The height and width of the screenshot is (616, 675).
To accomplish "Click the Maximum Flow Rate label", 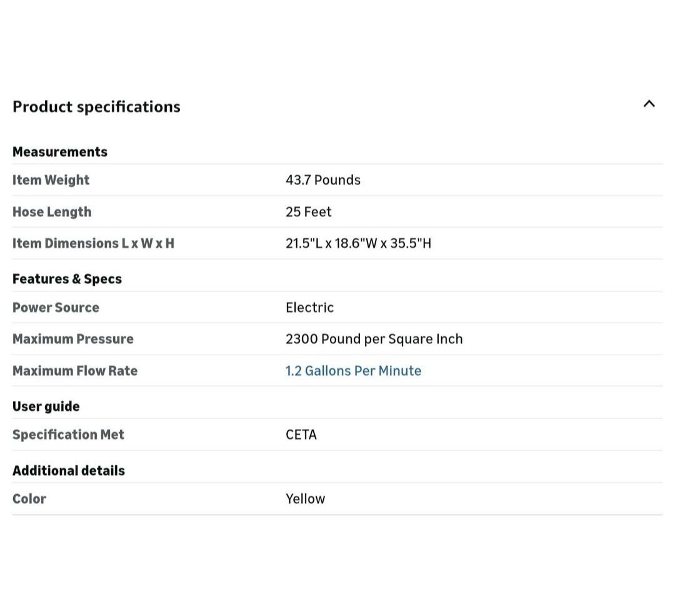I will point(75,371).
